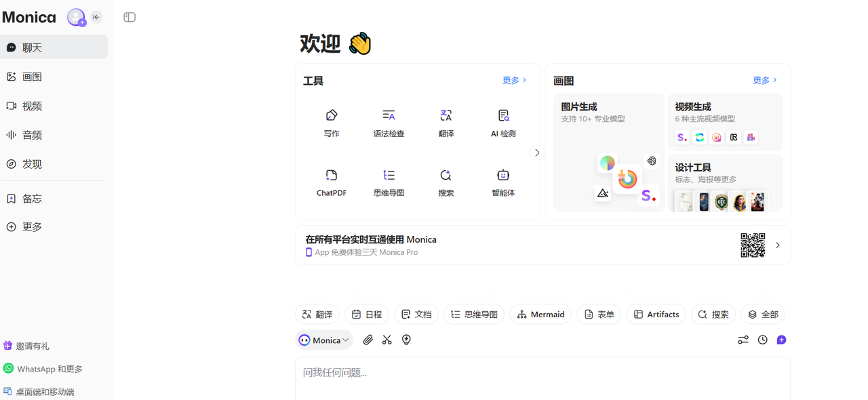Click the QR code image

(753, 245)
